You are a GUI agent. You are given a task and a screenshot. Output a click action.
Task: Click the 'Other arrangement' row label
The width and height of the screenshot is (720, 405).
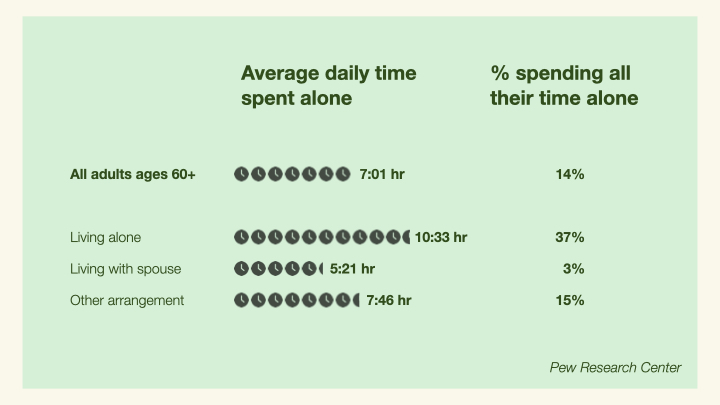(x=127, y=300)
